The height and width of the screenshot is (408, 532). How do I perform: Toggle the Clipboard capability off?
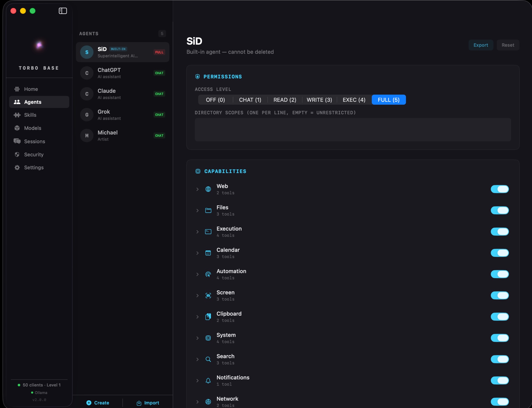(x=500, y=317)
